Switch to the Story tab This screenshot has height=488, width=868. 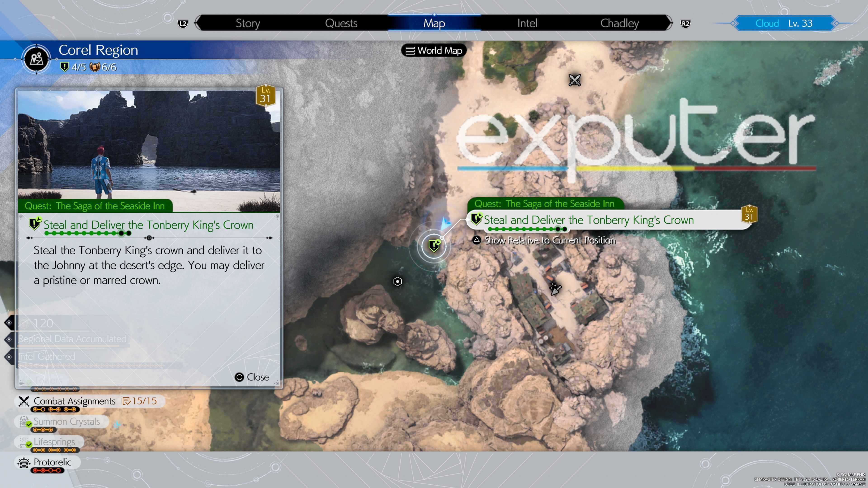point(248,23)
